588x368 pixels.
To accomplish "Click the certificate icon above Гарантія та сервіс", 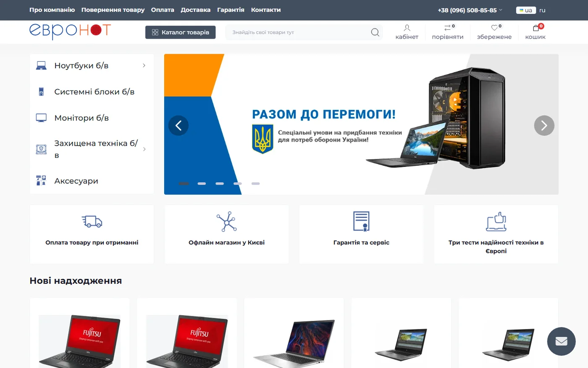I will 361,221.
